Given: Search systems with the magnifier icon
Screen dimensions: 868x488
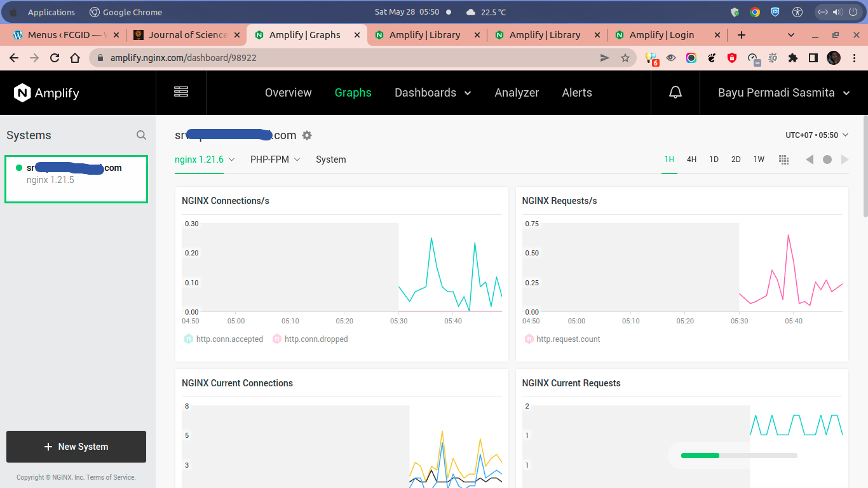Looking at the screenshot, I should (x=141, y=135).
